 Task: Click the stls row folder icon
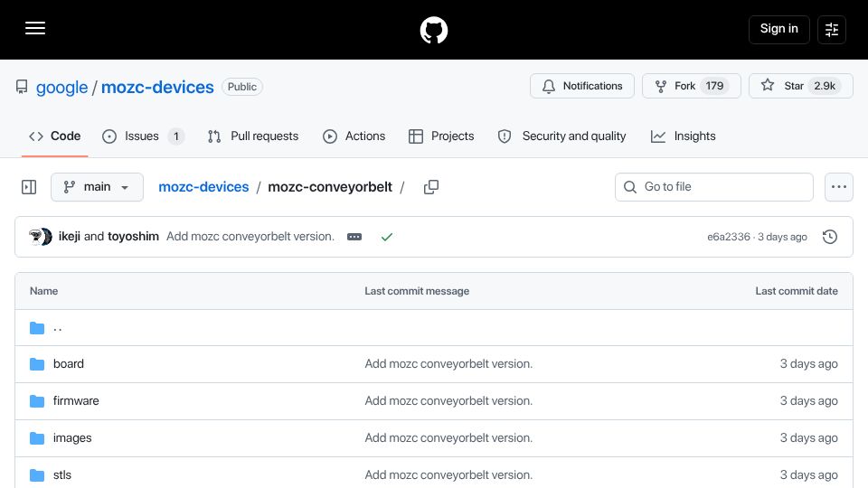(x=37, y=475)
